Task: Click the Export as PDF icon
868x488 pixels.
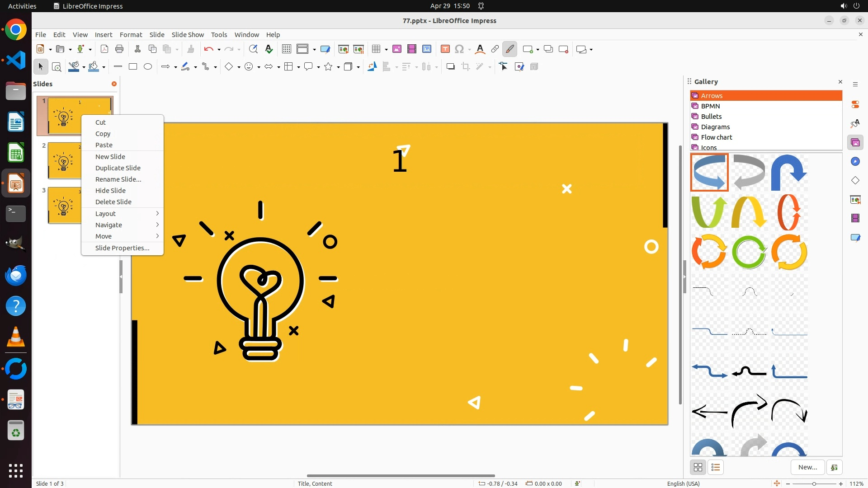Action: click(x=104, y=49)
